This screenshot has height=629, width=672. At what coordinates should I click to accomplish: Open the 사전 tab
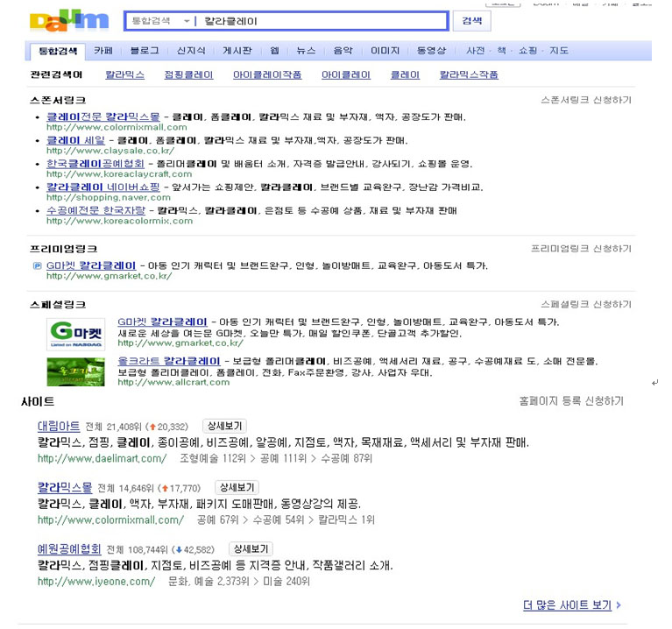pyautogui.click(x=475, y=51)
